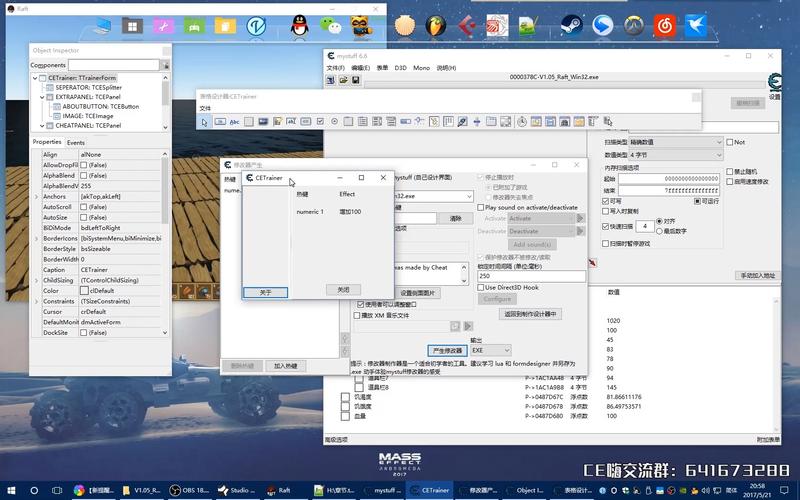This screenshot has height=500, width=800.
Task: Click the freeze interval field showing 250
Action: 531,276
